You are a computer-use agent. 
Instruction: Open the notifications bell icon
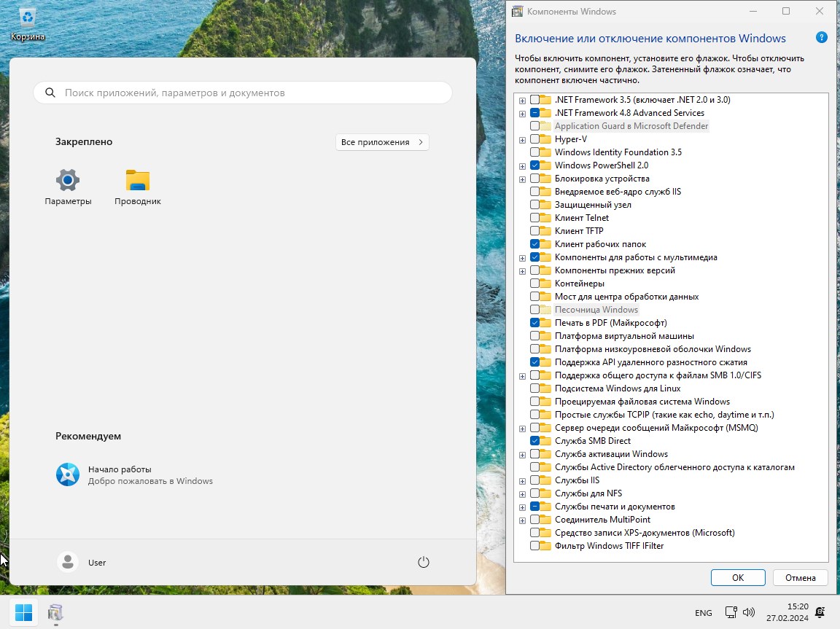[820, 612]
